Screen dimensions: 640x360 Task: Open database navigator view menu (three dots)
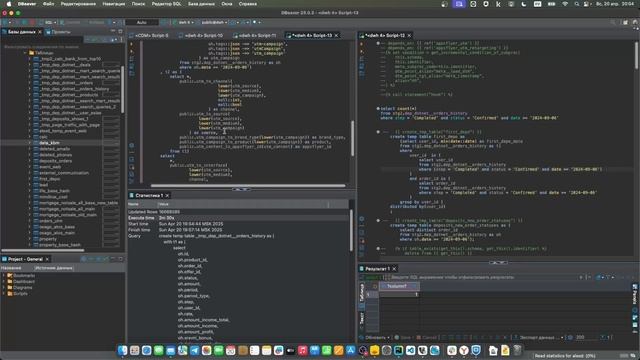click(x=122, y=40)
